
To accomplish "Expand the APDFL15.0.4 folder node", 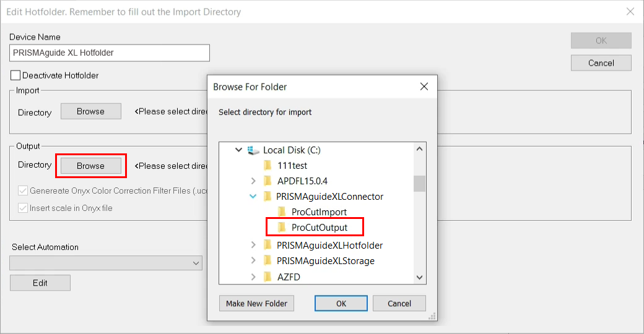I will click(253, 181).
